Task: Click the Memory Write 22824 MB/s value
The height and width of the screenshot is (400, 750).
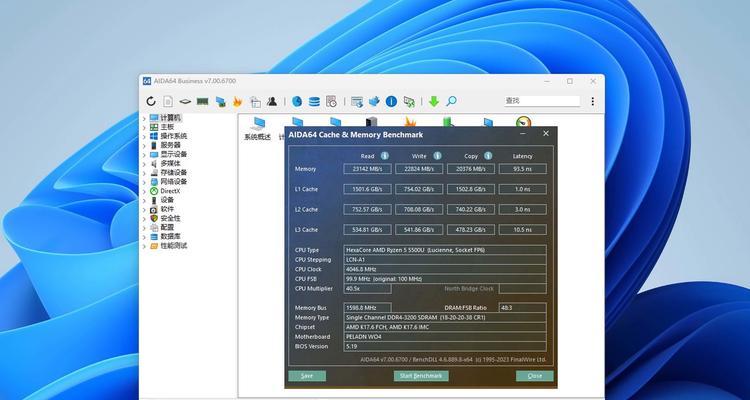Action: 419,169
